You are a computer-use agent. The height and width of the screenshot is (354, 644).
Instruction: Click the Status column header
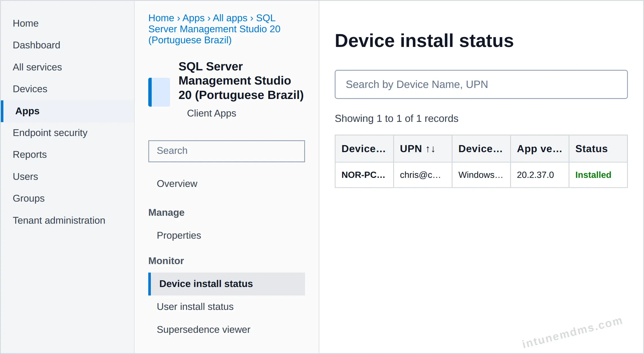598,149
